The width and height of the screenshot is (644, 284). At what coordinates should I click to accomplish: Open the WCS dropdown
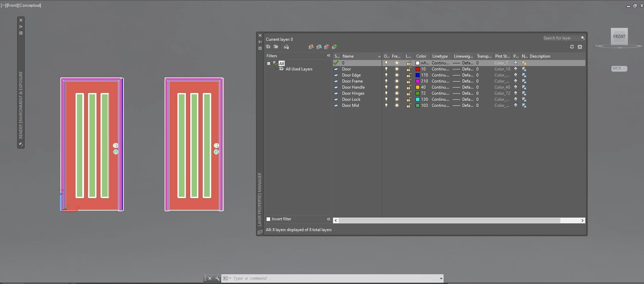click(619, 68)
